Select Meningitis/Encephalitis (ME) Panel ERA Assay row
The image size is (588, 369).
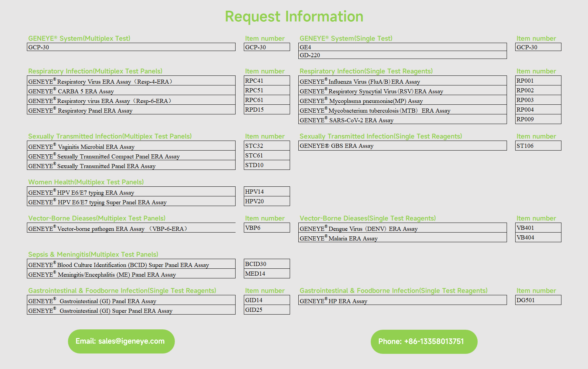pyautogui.click(x=131, y=274)
